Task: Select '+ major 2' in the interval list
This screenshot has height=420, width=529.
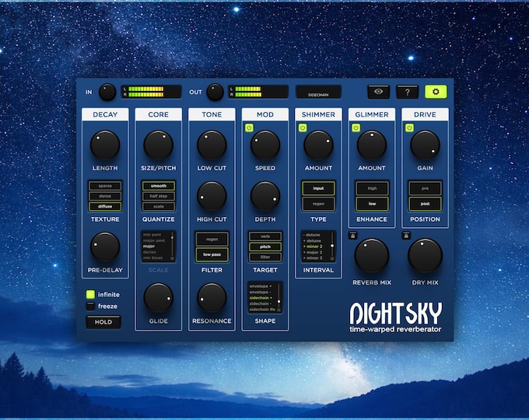Action: pos(313,252)
